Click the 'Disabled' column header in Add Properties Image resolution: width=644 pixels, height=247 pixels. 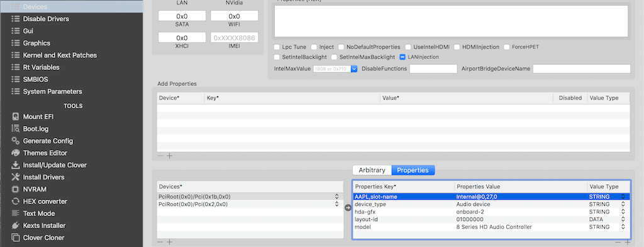click(x=570, y=98)
